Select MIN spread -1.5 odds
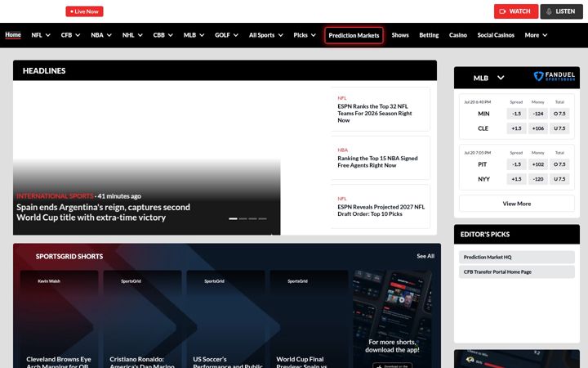The height and width of the screenshot is (368, 588). pyautogui.click(x=516, y=114)
